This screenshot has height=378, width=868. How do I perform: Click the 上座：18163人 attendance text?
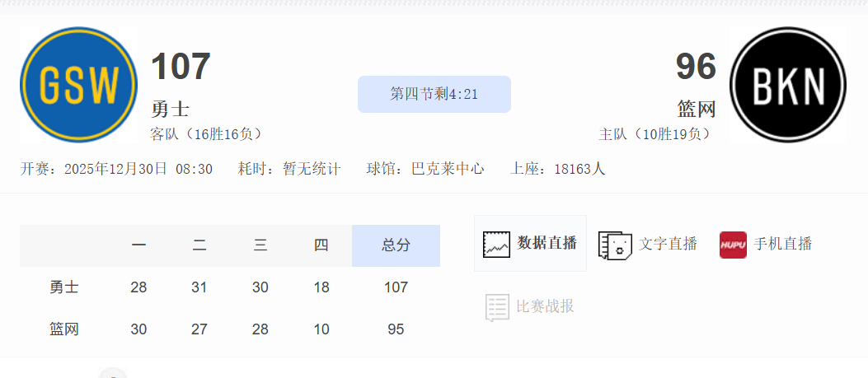557,169
